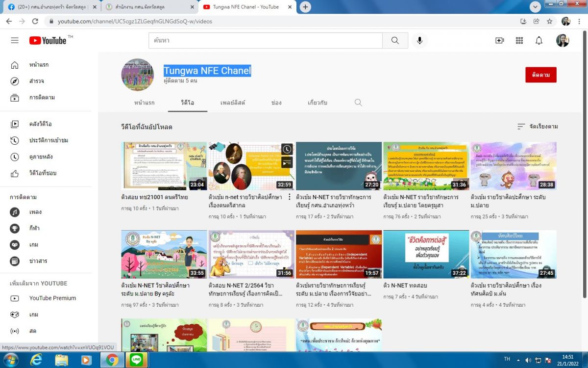The width and height of the screenshot is (588, 368).
Task: Click the ค้นหา search input field
Action: coord(265,40)
